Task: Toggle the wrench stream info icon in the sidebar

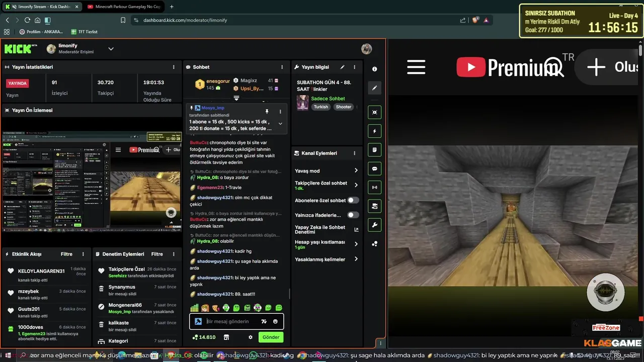Action: tap(374, 225)
